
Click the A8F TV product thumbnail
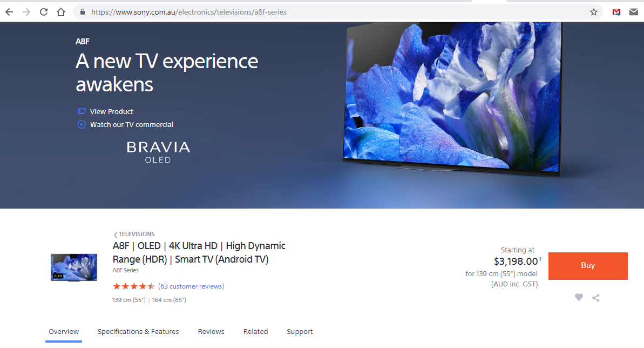[74, 267]
